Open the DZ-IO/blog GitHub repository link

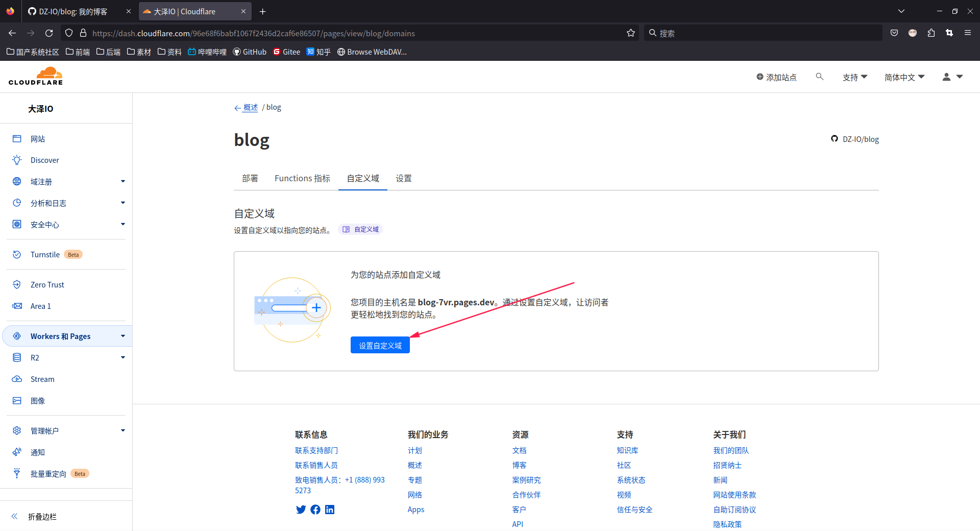click(x=860, y=138)
